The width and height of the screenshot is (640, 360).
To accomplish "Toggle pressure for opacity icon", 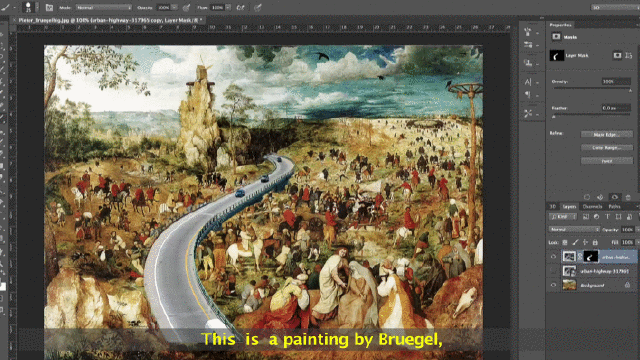I will pos(186,7).
